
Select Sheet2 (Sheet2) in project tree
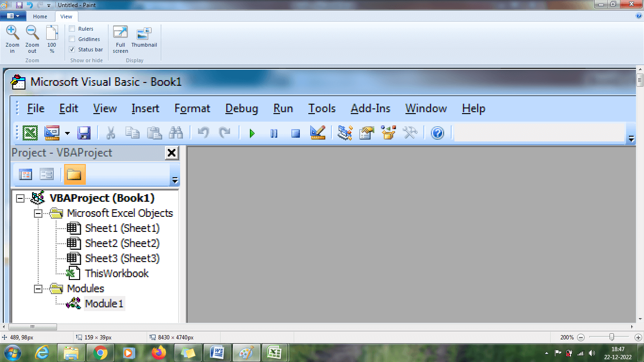[x=122, y=243]
